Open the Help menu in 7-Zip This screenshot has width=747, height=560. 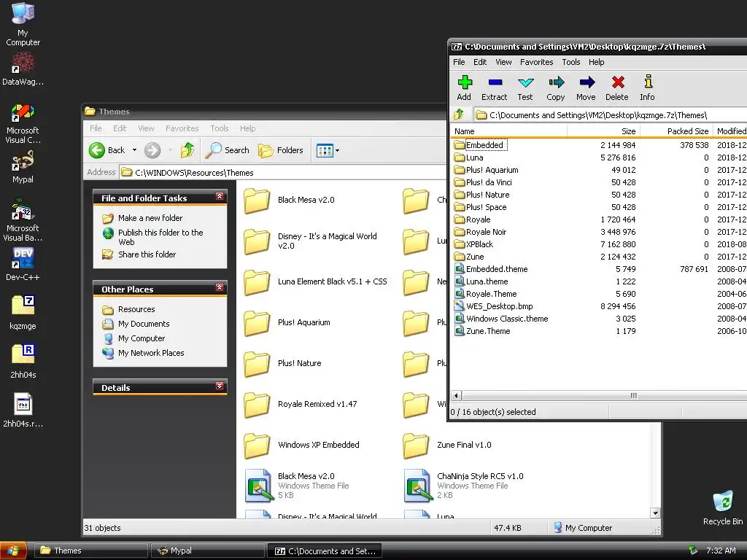[596, 62]
